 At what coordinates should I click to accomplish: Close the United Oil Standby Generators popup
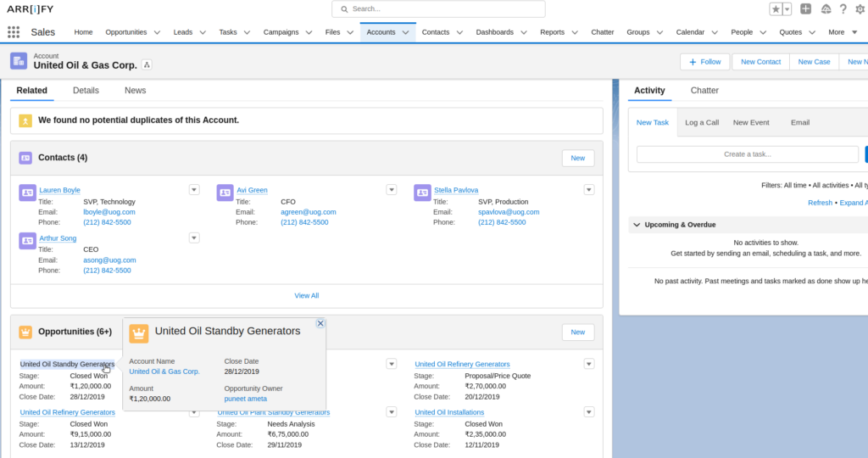coord(320,323)
